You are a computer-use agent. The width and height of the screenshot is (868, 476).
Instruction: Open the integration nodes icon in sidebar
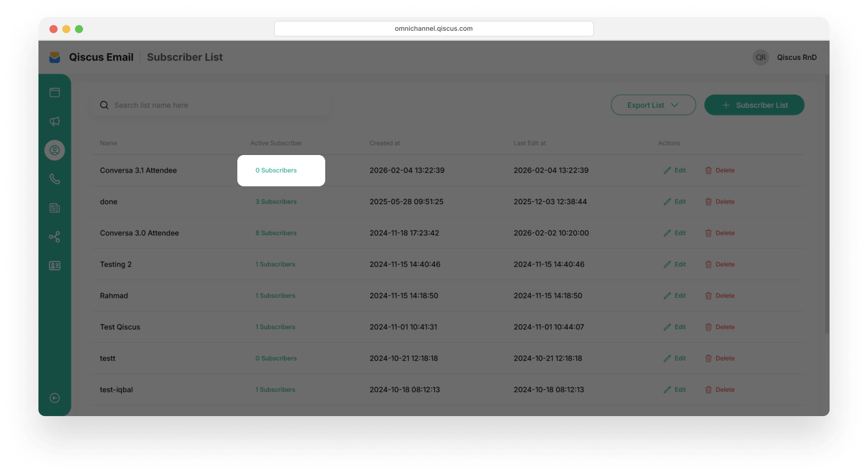click(54, 237)
